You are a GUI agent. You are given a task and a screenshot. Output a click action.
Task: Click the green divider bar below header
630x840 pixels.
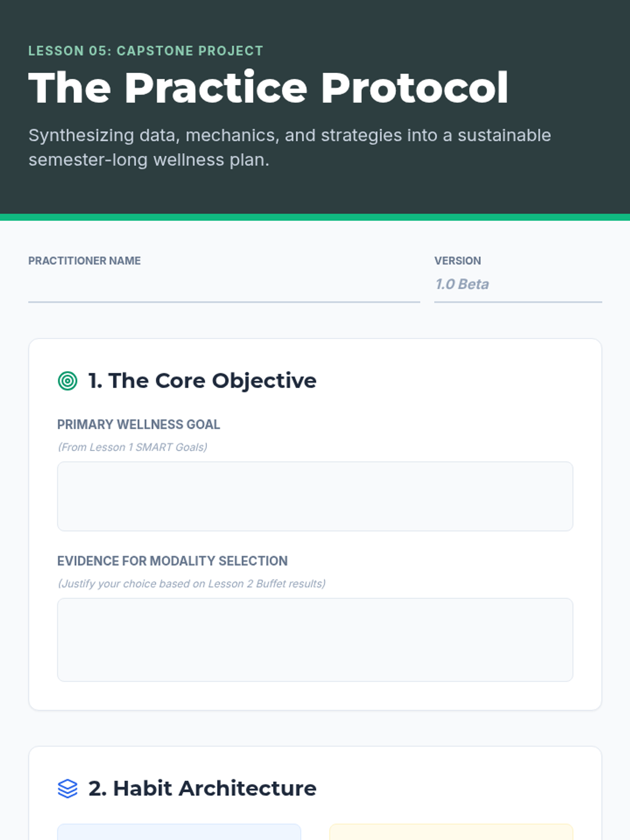(x=315, y=217)
